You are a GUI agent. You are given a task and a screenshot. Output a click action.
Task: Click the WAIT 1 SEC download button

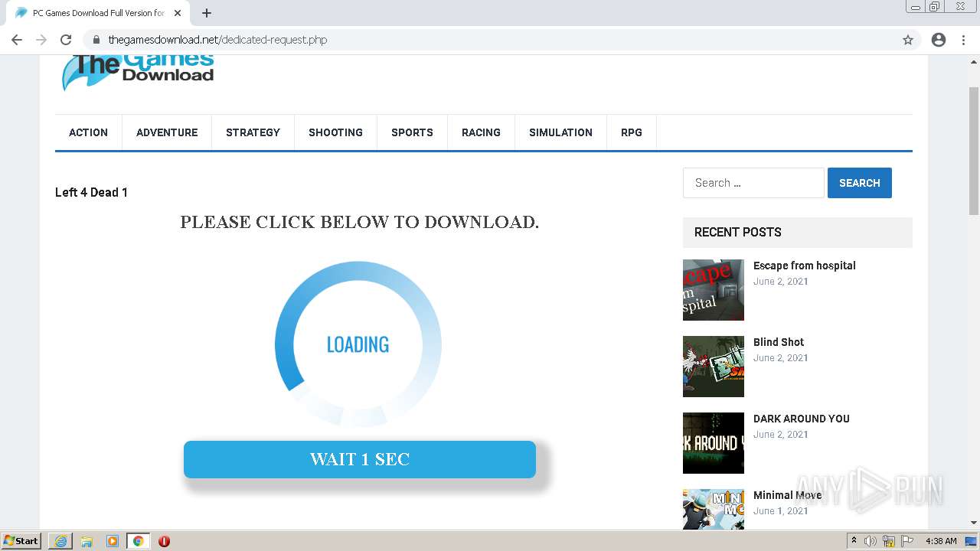[360, 459]
